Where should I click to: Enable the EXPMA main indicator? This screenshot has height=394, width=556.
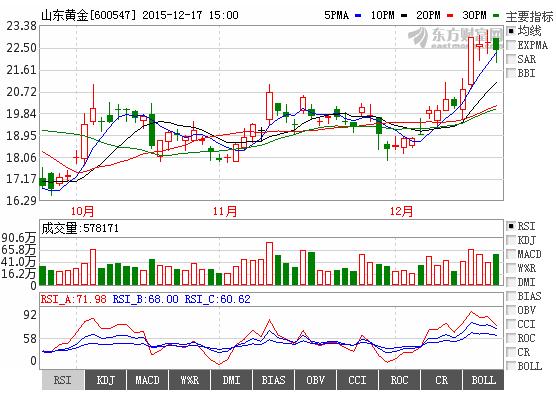coord(511,45)
